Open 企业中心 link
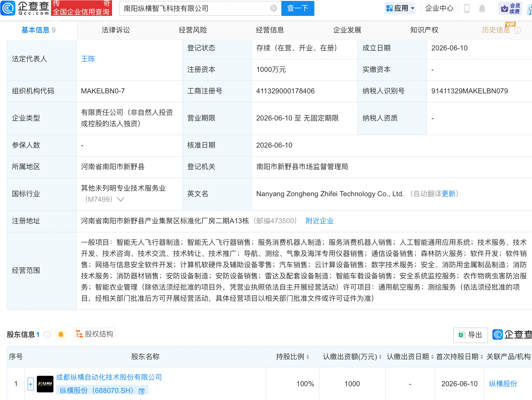This screenshot has width=532, height=400. pyautogui.click(x=439, y=8)
